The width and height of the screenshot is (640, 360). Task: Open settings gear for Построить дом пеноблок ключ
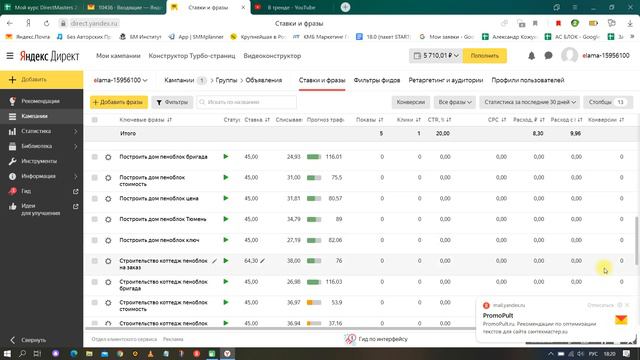[x=108, y=240]
